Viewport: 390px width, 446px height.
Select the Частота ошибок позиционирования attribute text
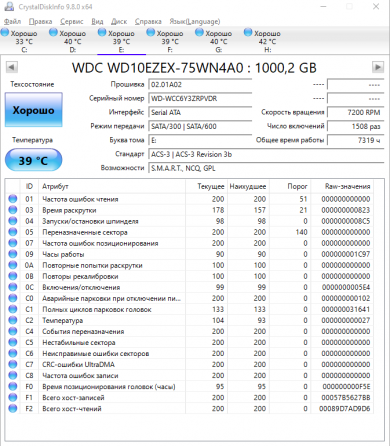click(100, 243)
